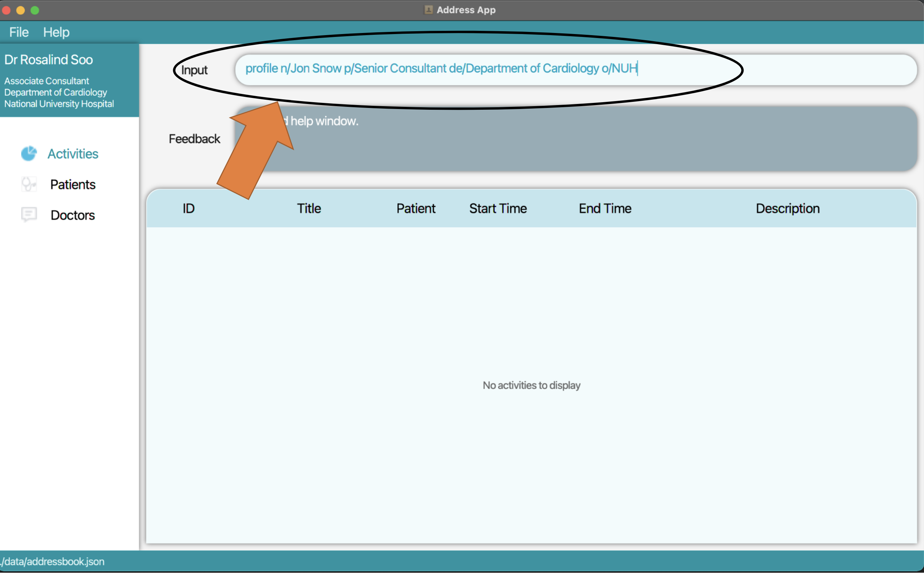Open the File menu
Screen dimensions: 924x573
tap(18, 32)
